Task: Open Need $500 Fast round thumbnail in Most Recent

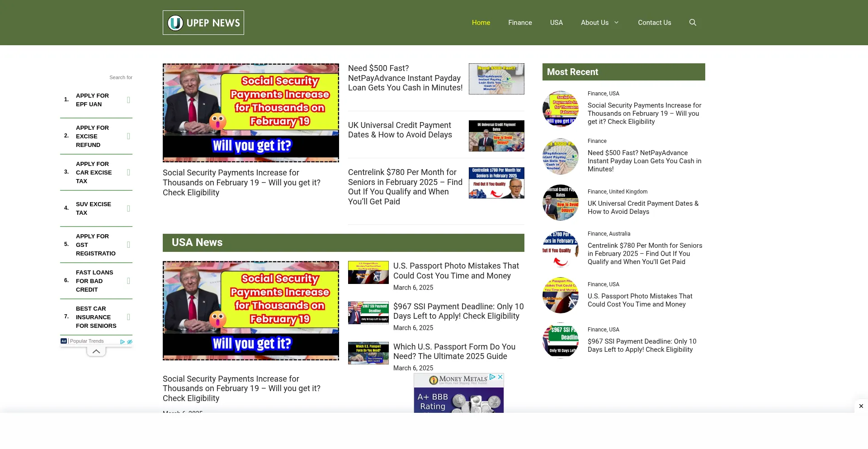Action: point(561,156)
